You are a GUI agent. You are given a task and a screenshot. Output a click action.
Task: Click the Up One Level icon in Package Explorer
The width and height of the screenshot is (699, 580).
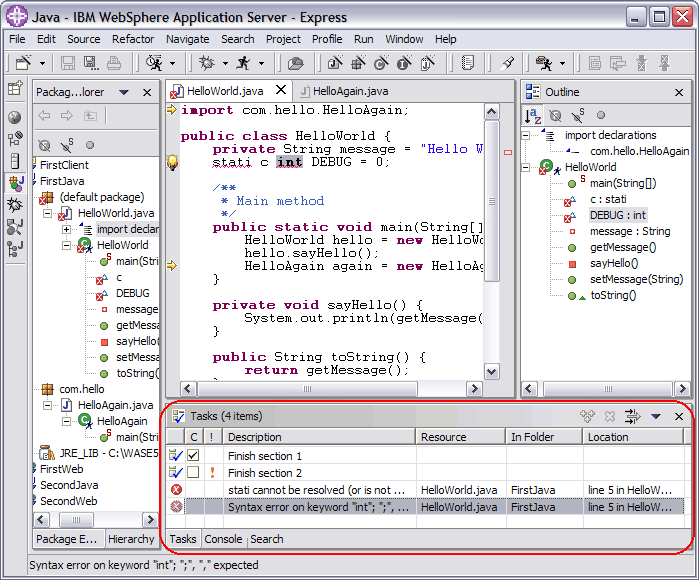pos(90,115)
